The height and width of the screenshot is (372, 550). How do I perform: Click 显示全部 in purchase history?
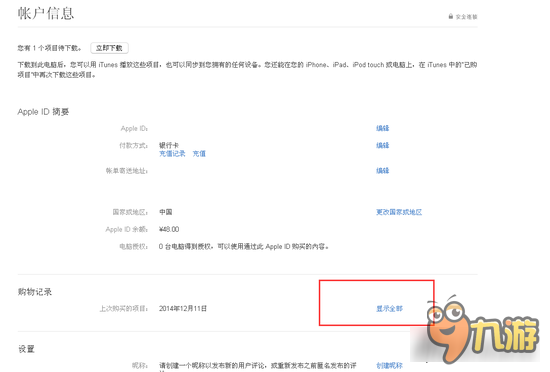pos(389,309)
